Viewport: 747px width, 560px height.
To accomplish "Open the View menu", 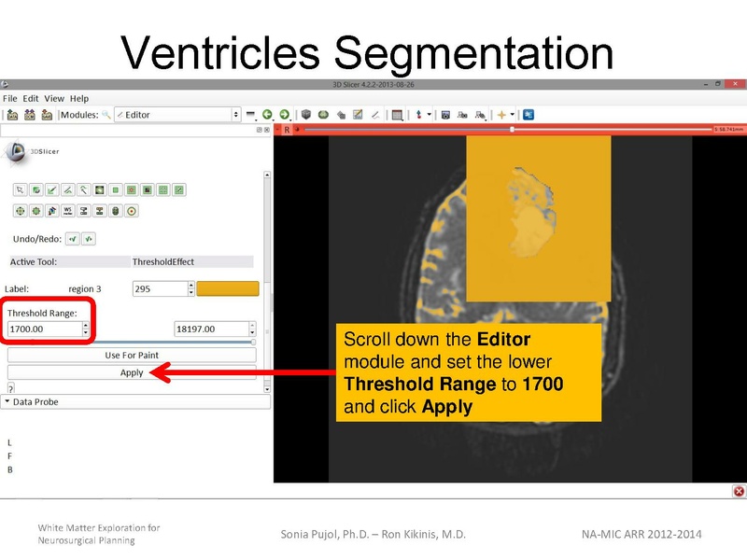I will click(54, 97).
